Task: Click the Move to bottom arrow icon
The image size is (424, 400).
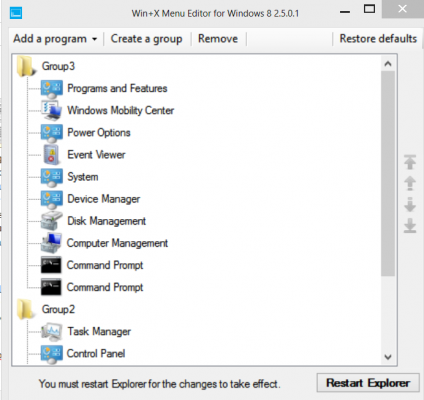Action: click(410, 226)
